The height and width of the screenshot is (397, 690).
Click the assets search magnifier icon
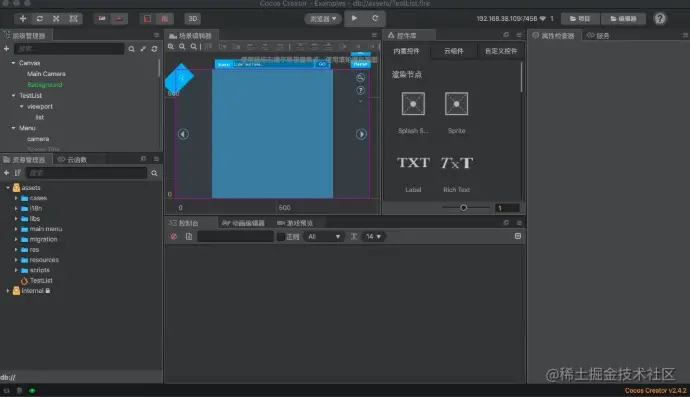click(154, 173)
